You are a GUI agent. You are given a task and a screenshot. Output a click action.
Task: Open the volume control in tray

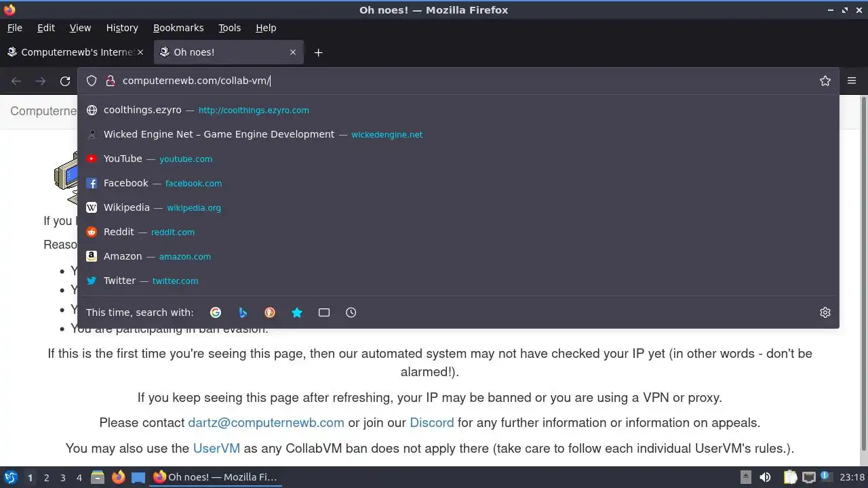(766, 477)
